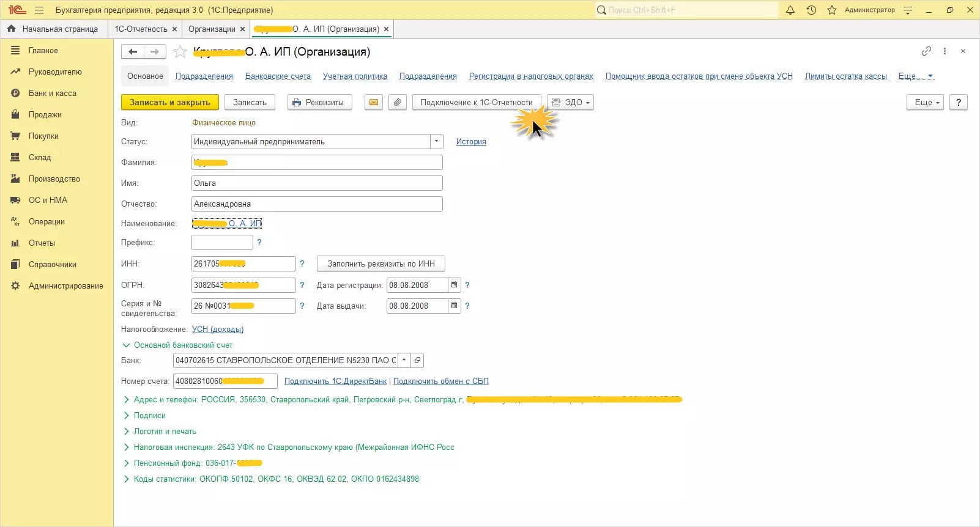Open the УСН (доходы) taxation link
This screenshot has height=527, width=980.
[x=218, y=330]
